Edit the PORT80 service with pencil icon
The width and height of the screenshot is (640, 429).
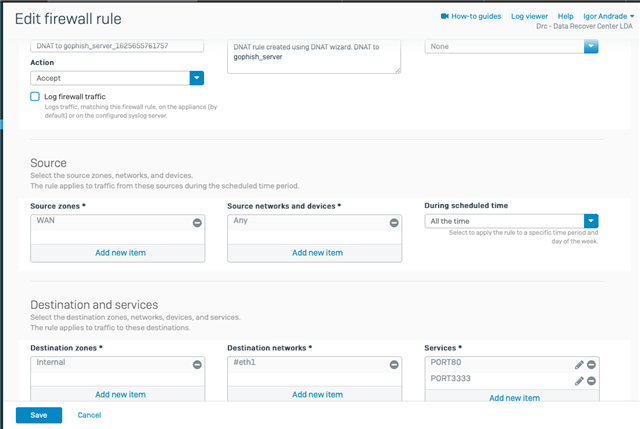pyautogui.click(x=579, y=365)
